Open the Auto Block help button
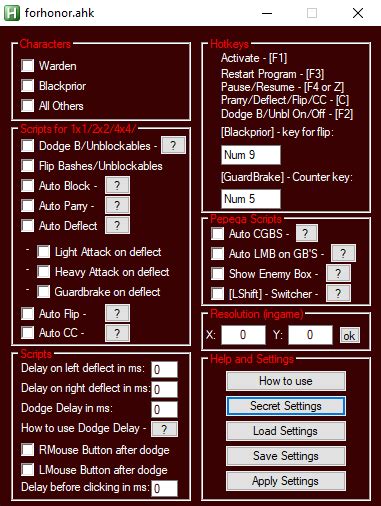Screen dimensions: 381x506 tap(117, 185)
